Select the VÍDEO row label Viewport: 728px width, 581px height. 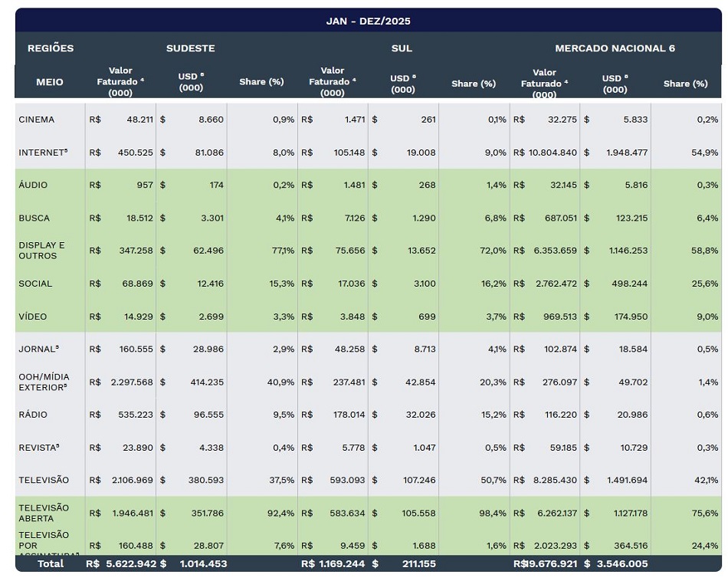click(x=33, y=317)
